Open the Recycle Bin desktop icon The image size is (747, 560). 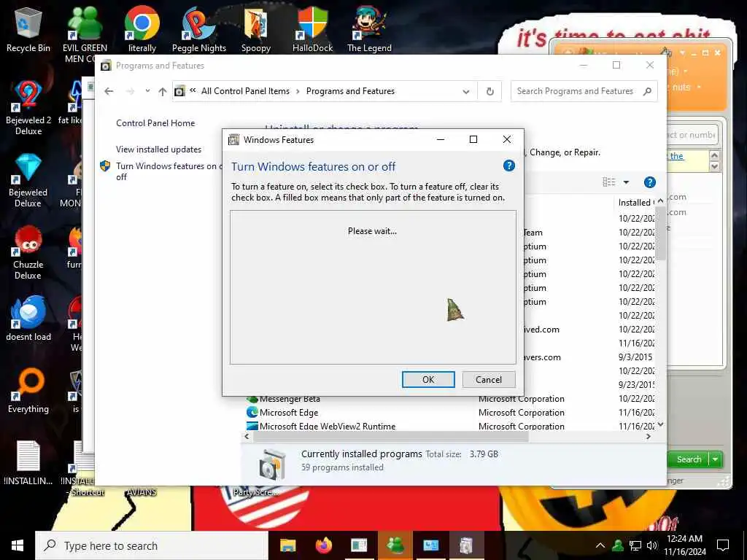tap(28, 28)
